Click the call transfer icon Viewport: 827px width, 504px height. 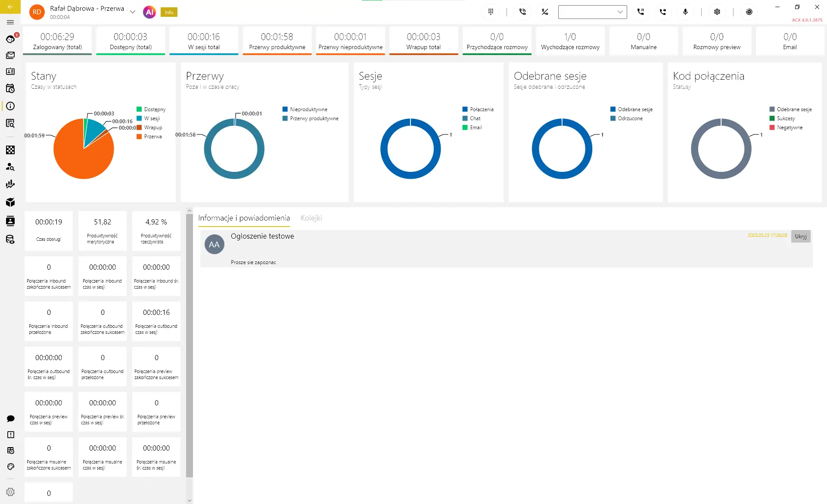663,12
